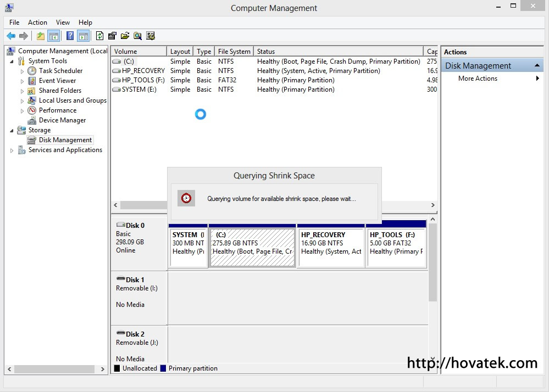549x392 pixels.
Task: Expand Services and Applications node
Action: point(12,150)
